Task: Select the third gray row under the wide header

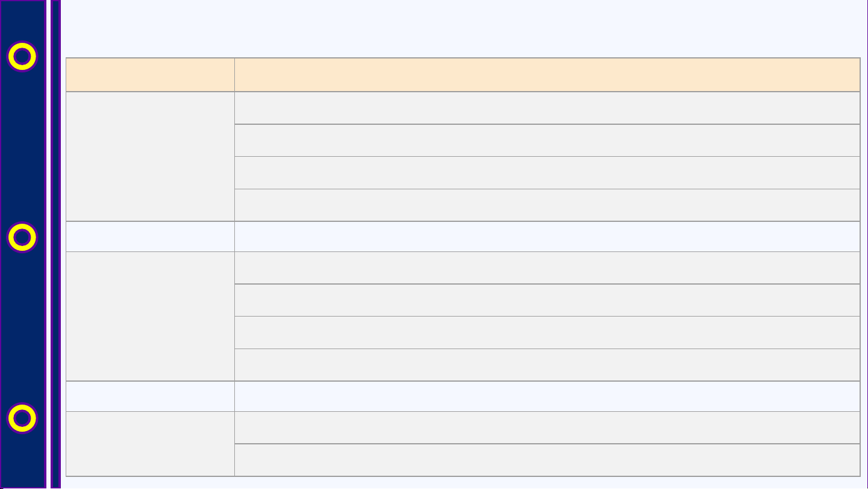Action: pos(547,173)
